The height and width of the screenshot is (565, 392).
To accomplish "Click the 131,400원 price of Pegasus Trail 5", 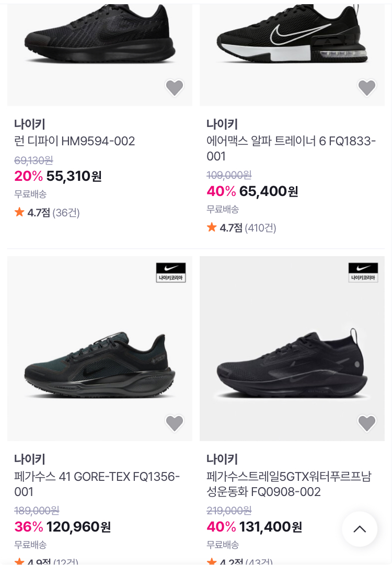I will (270, 527).
